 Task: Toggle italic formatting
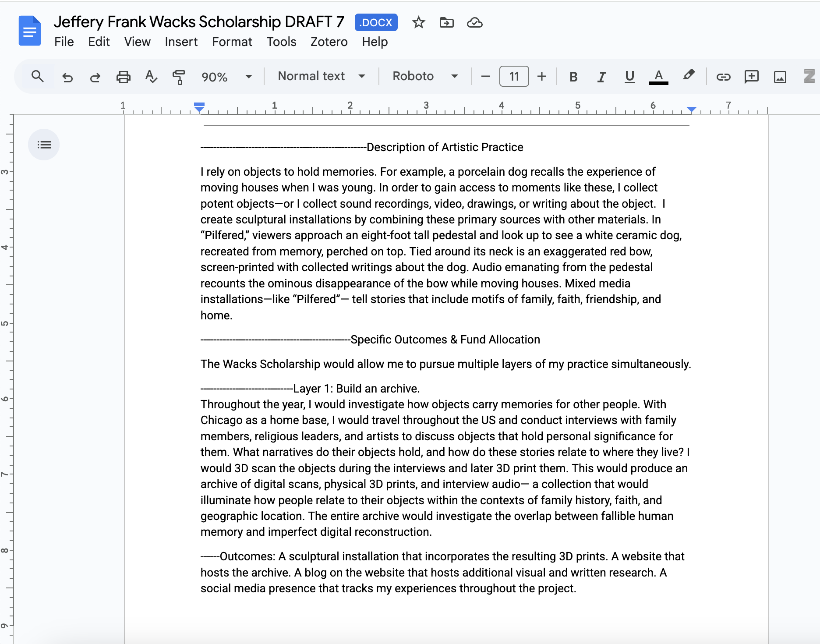(x=601, y=77)
